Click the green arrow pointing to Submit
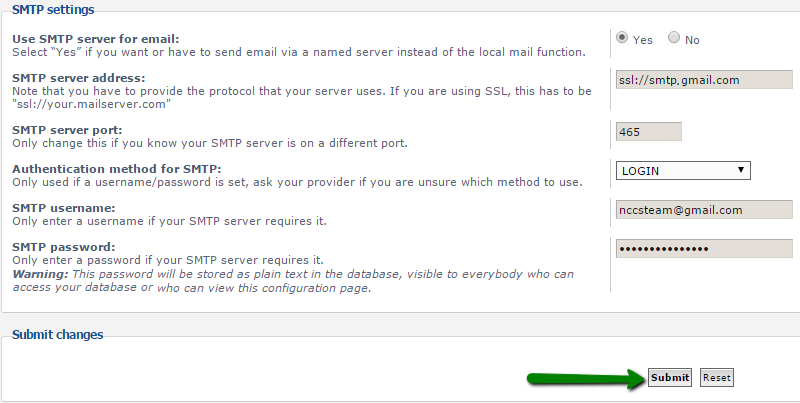This screenshot has width=800, height=403. (586, 379)
